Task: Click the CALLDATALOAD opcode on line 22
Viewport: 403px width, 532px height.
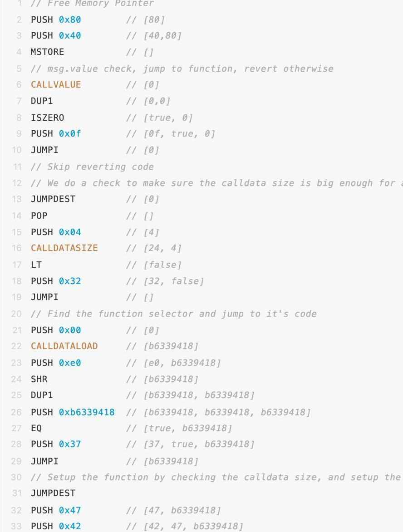Action: (x=64, y=346)
